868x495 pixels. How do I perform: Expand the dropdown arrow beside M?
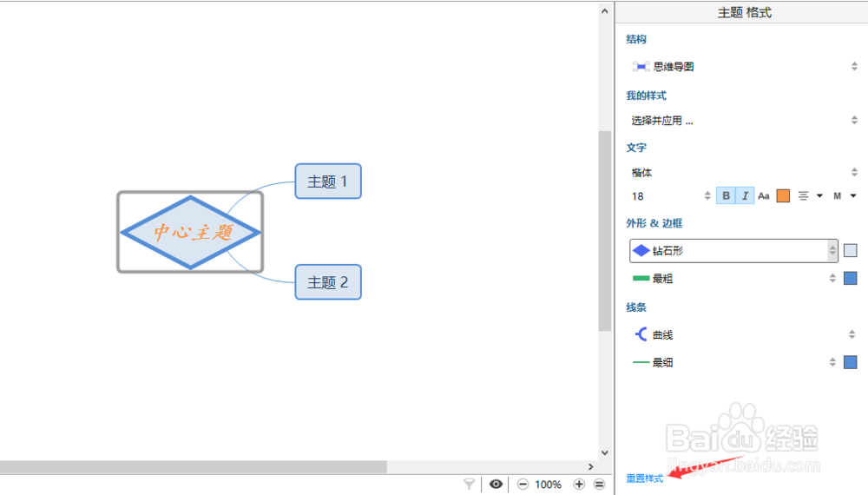pos(853,196)
